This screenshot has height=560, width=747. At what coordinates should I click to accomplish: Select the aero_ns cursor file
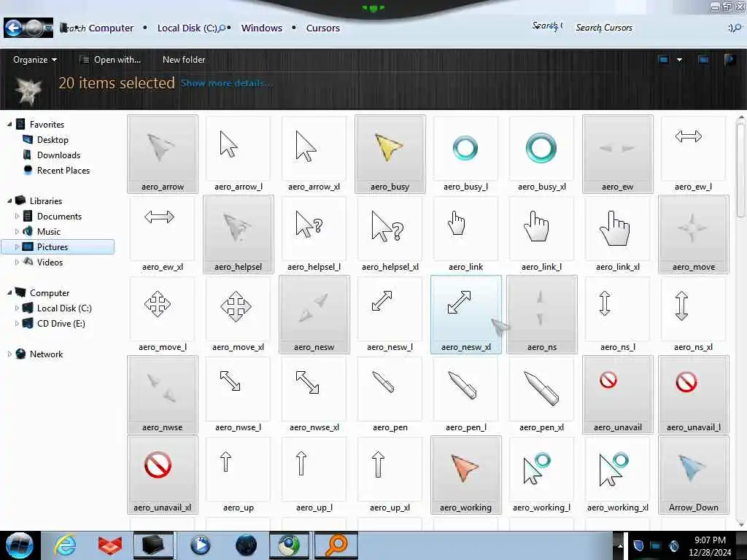[542, 314]
